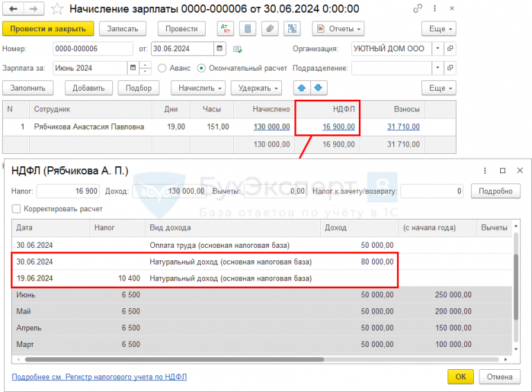Change the Зарплата за month with stepper
532x392 pixels.
(145, 68)
